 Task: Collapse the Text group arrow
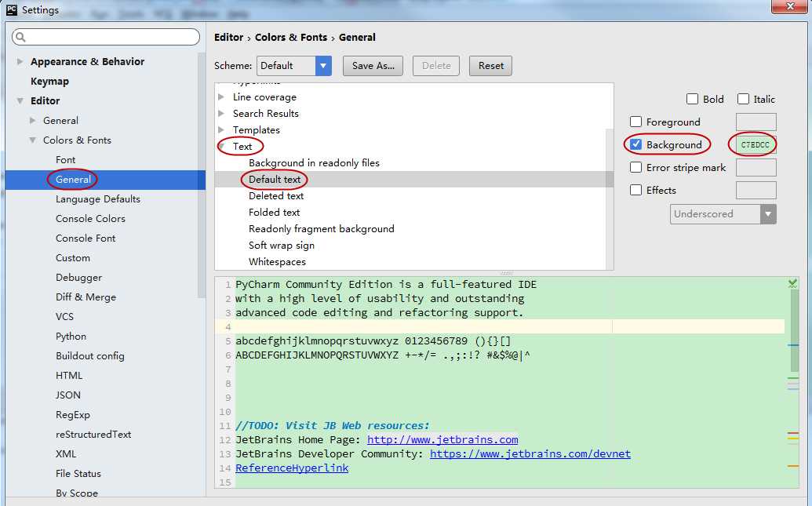pos(221,147)
